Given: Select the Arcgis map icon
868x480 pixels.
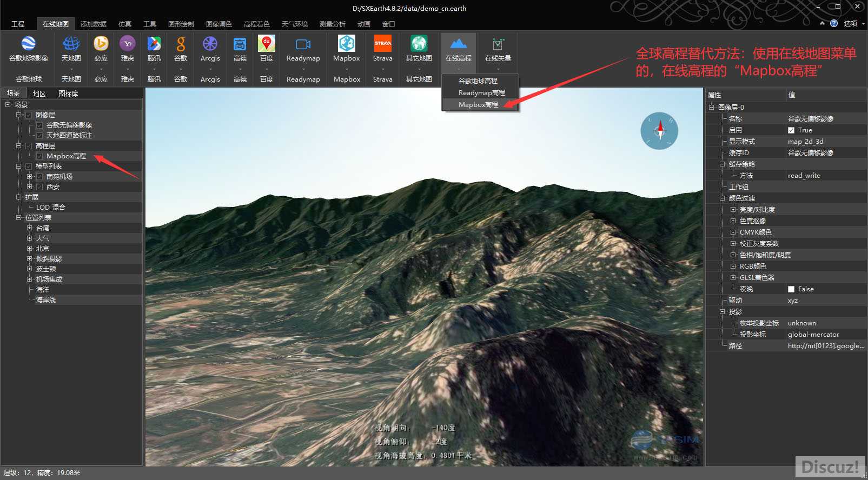Looking at the screenshot, I should tap(210, 43).
